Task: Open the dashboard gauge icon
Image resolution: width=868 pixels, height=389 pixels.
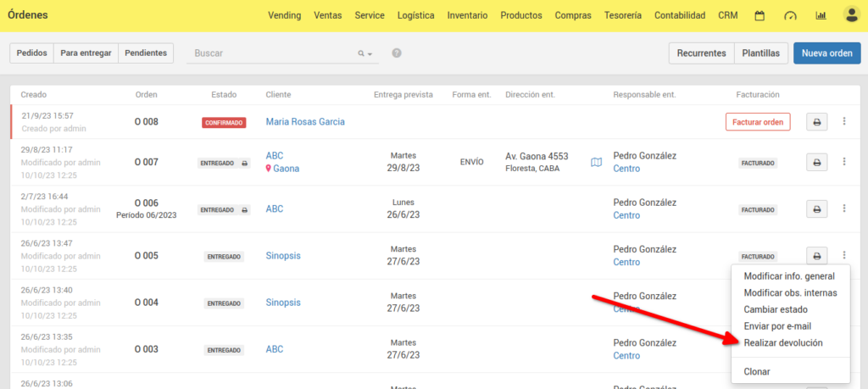Action: point(790,15)
